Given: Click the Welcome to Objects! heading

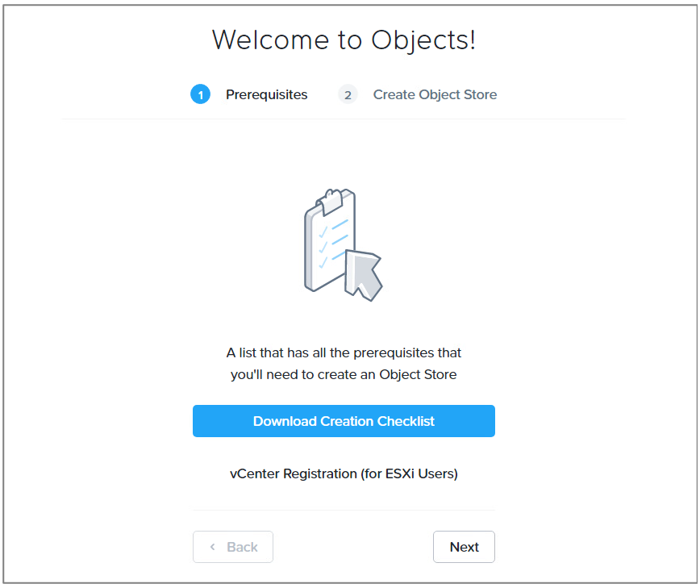Looking at the screenshot, I should pos(344,40).
